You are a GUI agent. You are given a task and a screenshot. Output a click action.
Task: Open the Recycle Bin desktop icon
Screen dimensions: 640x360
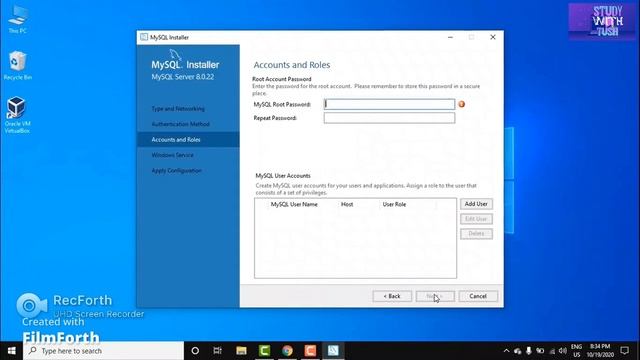(18, 65)
